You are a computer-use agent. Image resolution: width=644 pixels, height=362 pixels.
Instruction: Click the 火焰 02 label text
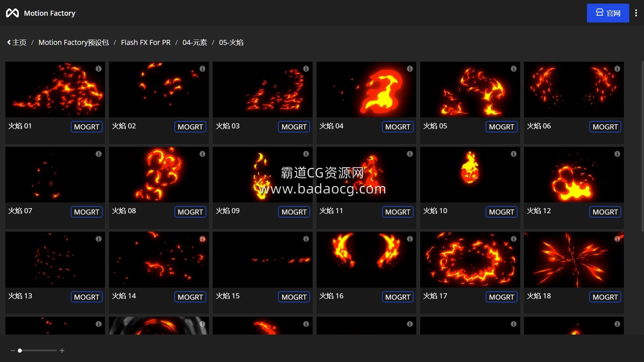tap(124, 126)
